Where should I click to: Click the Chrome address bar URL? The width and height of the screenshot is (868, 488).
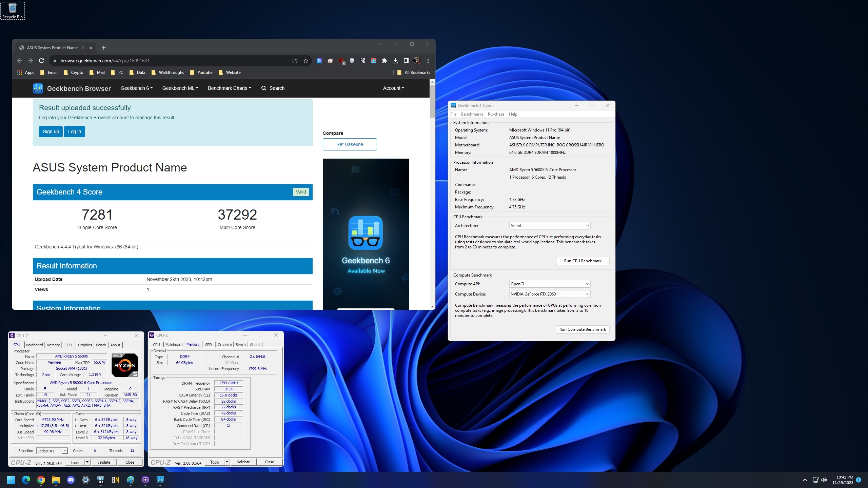point(105,61)
